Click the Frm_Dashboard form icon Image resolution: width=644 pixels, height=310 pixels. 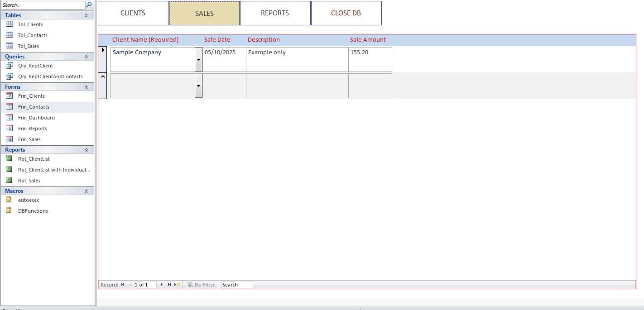coord(9,118)
